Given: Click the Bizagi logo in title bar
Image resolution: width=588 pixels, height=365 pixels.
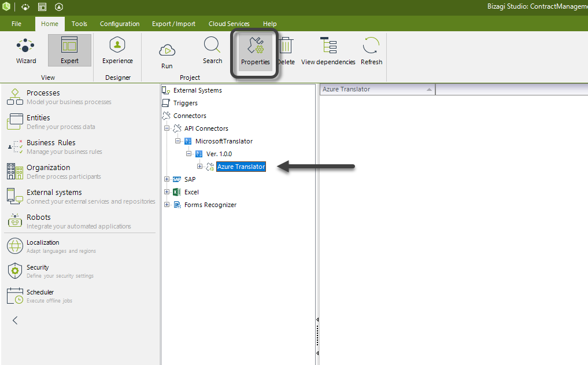Looking at the screenshot, I should click(6, 6).
